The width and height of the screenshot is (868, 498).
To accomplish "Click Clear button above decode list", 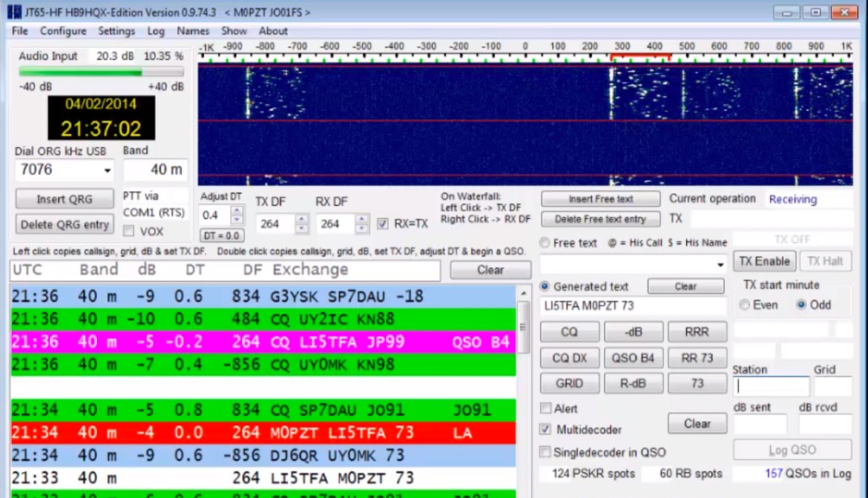I will coord(490,270).
